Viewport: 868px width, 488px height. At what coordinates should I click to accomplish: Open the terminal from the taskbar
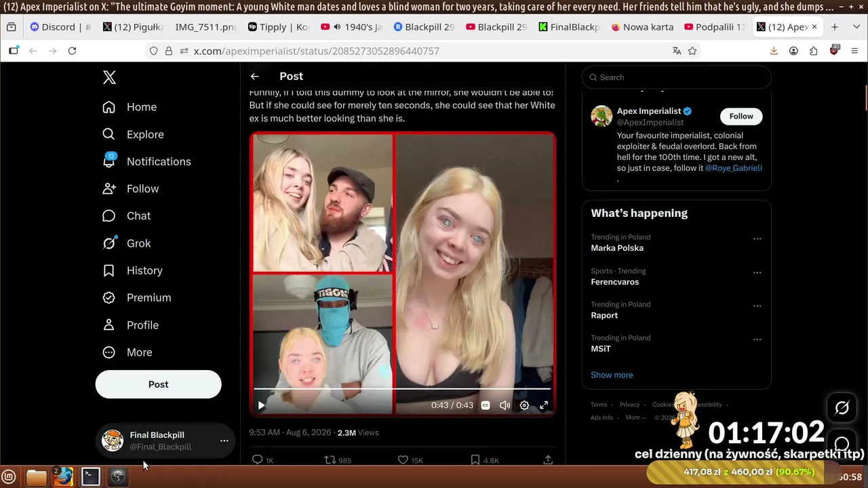coord(91,477)
